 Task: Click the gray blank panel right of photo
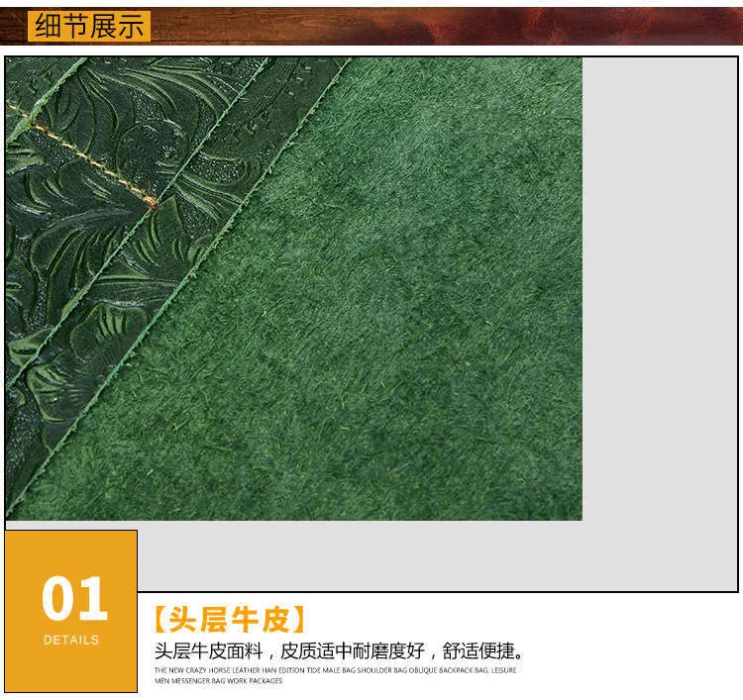pos(659,297)
